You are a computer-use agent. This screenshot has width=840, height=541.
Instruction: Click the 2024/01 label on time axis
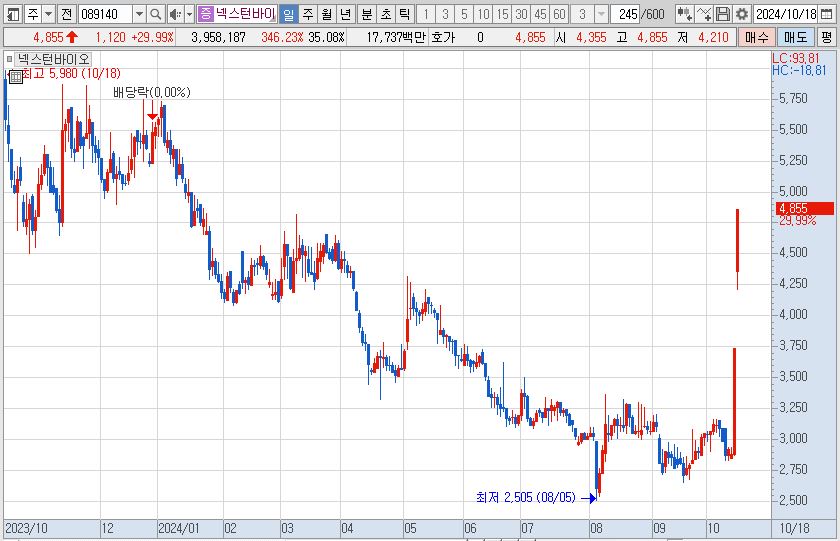coord(178,529)
